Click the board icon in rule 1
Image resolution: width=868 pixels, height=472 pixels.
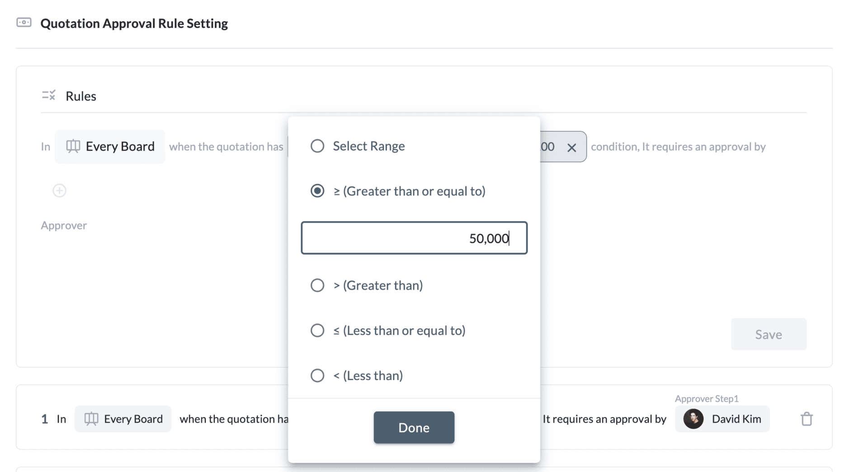pyautogui.click(x=91, y=419)
